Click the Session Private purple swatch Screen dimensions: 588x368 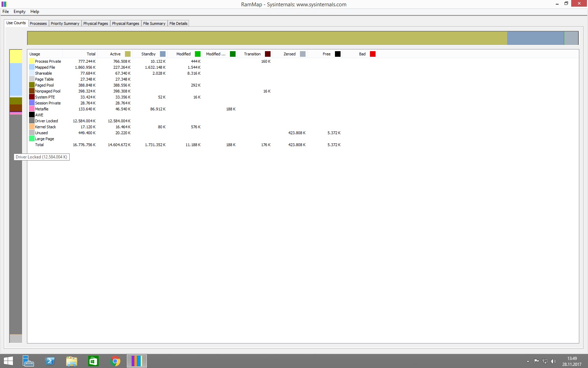(x=32, y=103)
